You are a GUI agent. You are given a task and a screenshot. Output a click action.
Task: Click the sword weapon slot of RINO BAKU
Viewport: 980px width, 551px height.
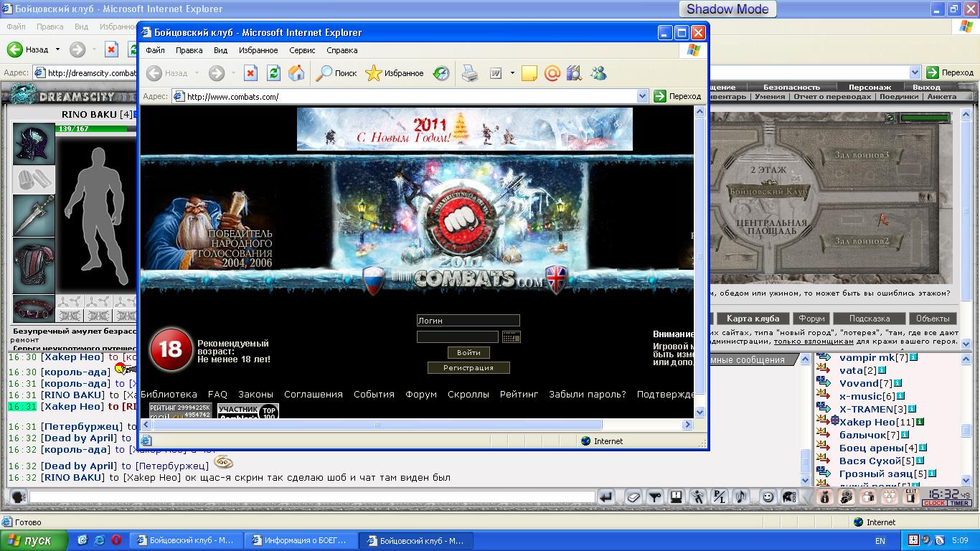(x=34, y=215)
